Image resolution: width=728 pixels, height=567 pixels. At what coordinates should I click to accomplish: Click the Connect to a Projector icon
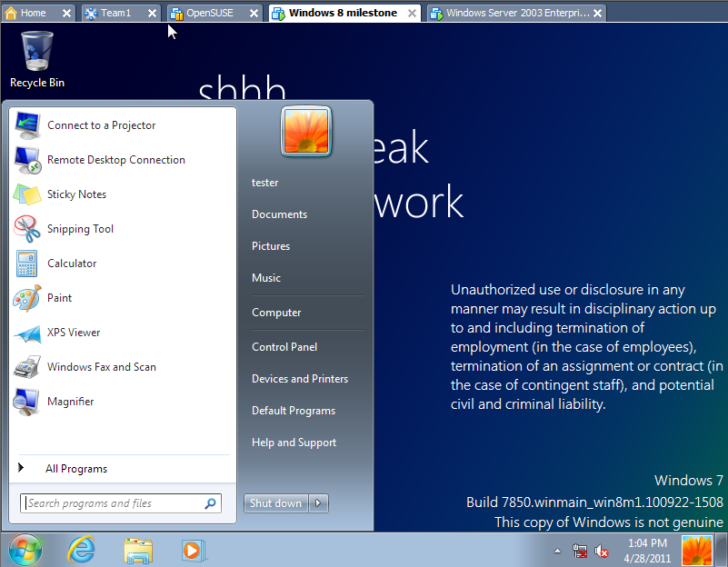click(x=27, y=125)
